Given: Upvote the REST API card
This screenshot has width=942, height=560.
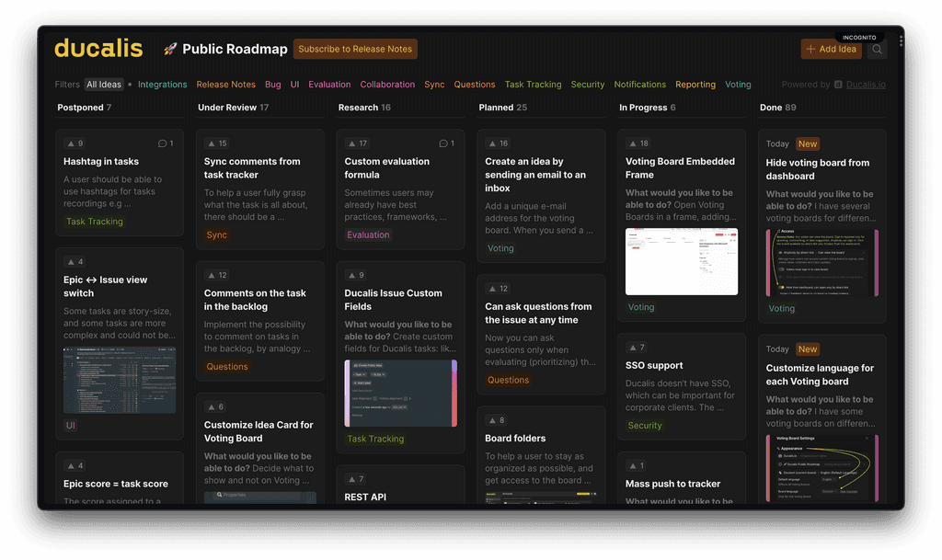Looking at the screenshot, I should pyautogui.click(x=356, y=478).
